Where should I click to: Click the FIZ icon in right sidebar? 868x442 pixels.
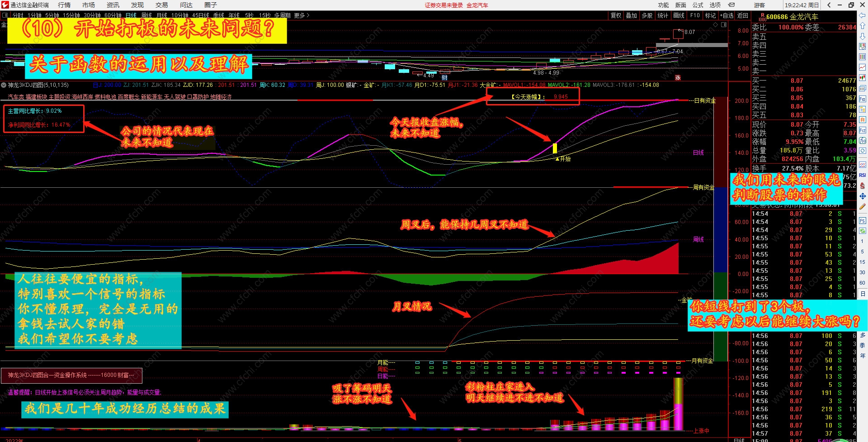tap(862, 130)
